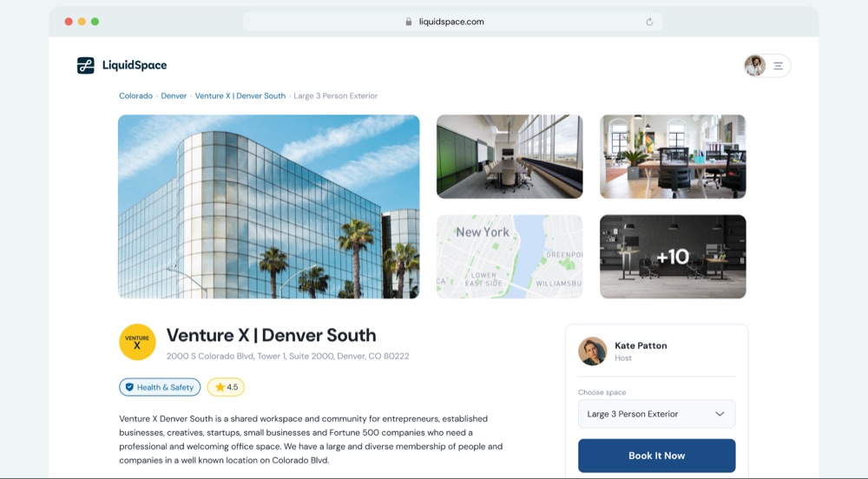Click the Choose space label
This screenshot has width=868, height=479.
point(602,392)
